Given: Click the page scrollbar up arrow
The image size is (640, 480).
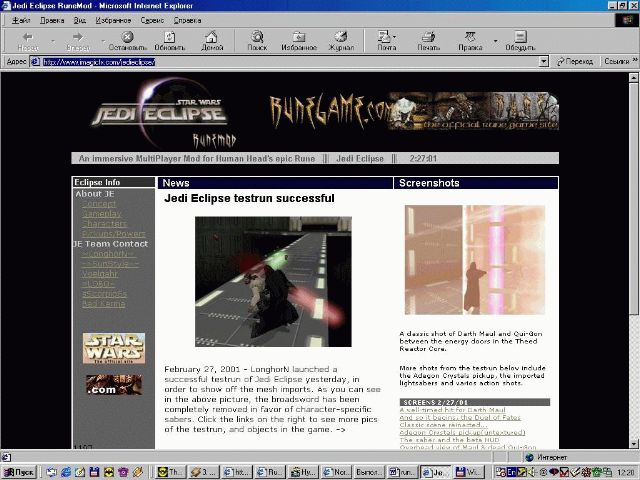Looking at the screenshot, I should 633,77.
